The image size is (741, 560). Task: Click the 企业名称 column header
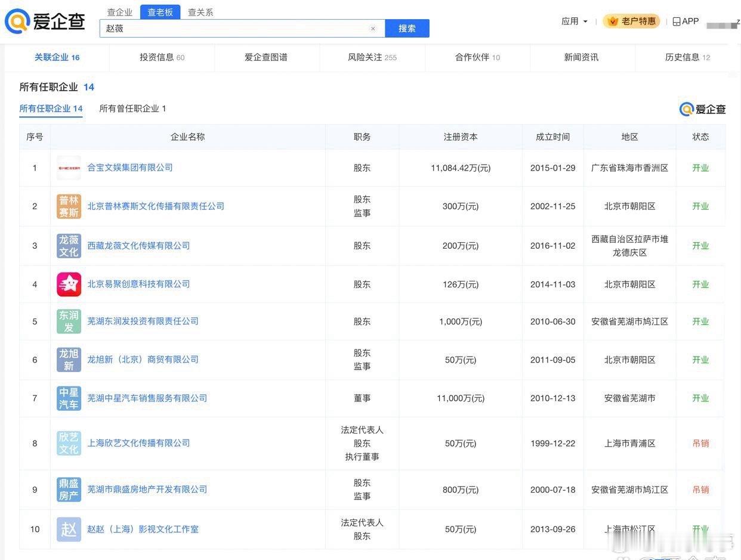[x=187, y=137]
